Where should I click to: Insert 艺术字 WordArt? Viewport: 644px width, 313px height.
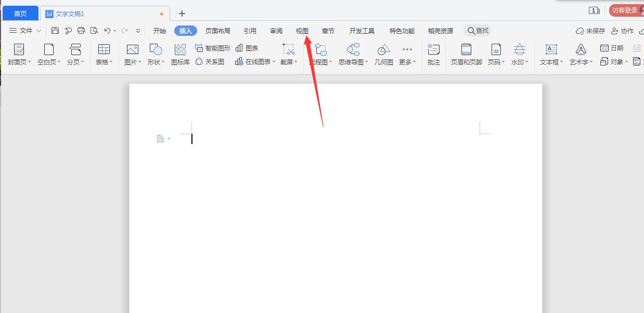point(579,55)
